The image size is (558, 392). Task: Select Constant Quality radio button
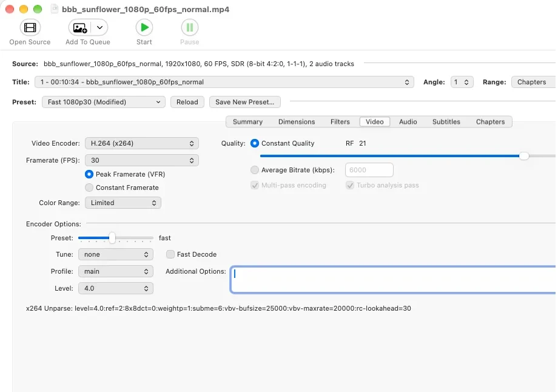[x=255, y=143]
